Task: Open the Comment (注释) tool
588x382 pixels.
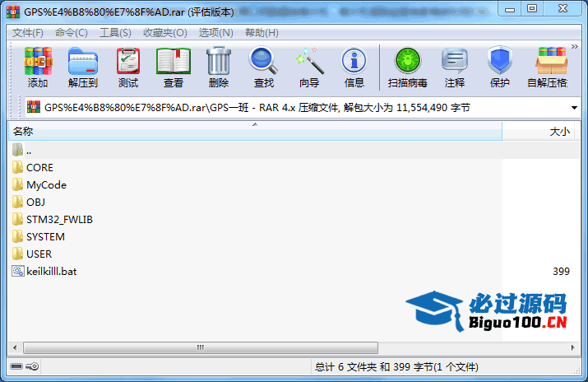Action: (x=455, y=61)
